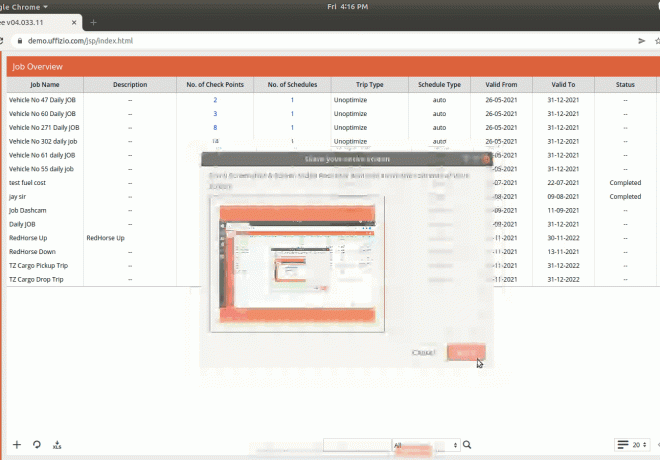Click Cancel in screen-share dialog

pyautogui.click(x=423, y=352)
